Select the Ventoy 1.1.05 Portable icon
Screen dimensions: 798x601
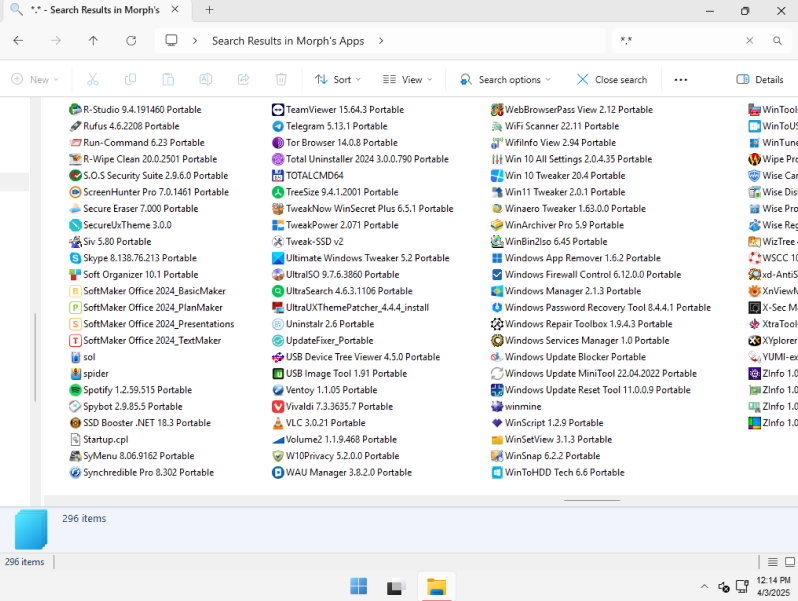pos(278,390)
